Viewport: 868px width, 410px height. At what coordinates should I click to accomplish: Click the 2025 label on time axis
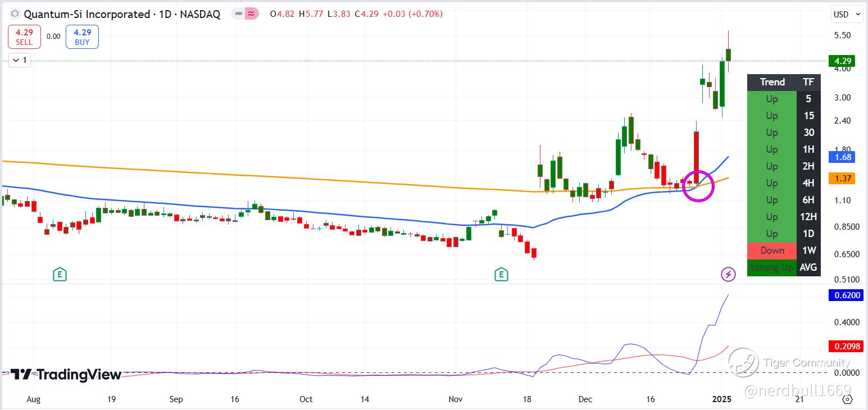click(x=722, y=399)
